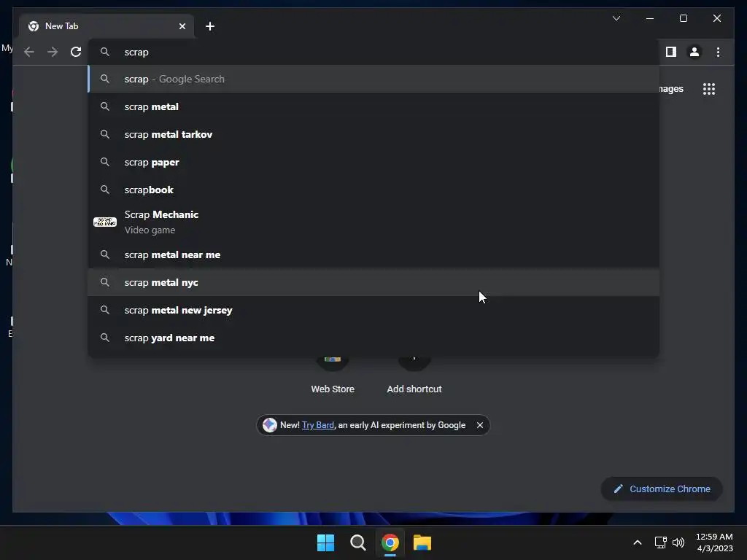Click the Bard logo icon

click(270, 425)
